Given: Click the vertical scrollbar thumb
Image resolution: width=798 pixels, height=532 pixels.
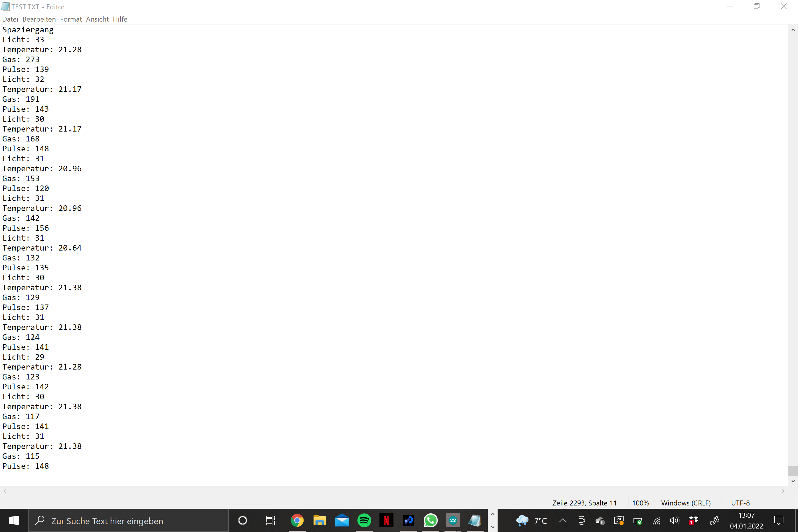Looking at the screenshot, I should coord(793,471).
